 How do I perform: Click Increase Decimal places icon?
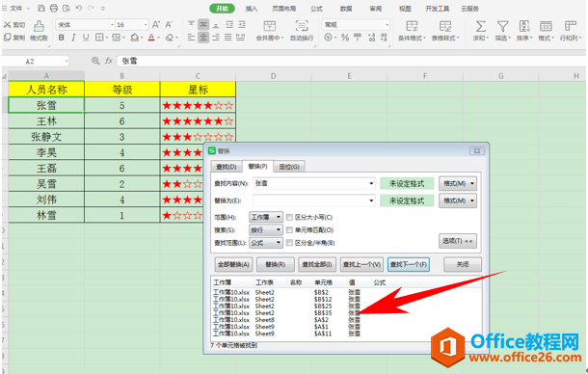(371, 38)
